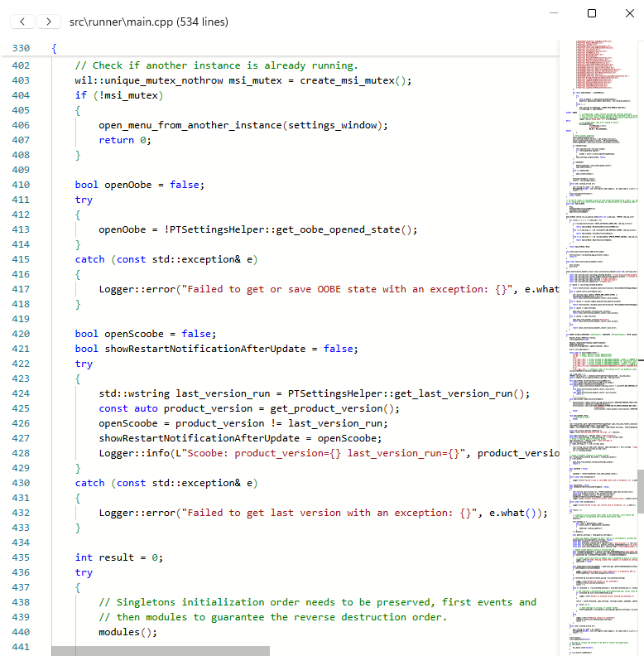Select line number 417
The width and height of the screenshot is (644, 656).
click(21, 289)
